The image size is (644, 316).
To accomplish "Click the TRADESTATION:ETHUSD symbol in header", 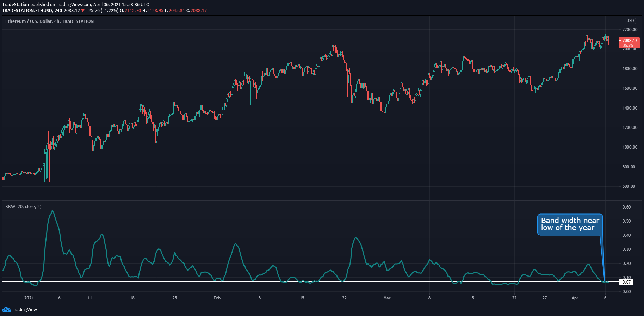I will click(27, 11).
